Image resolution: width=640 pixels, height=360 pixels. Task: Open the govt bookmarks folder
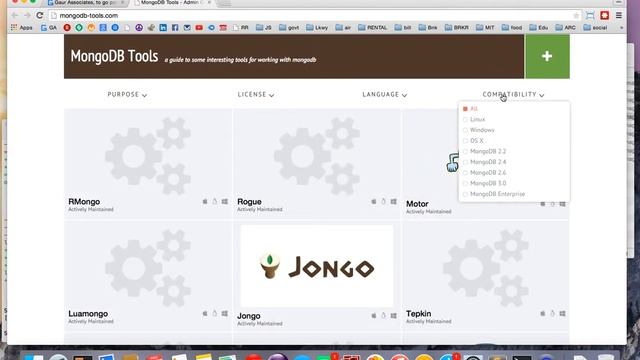tap(289, 27)
